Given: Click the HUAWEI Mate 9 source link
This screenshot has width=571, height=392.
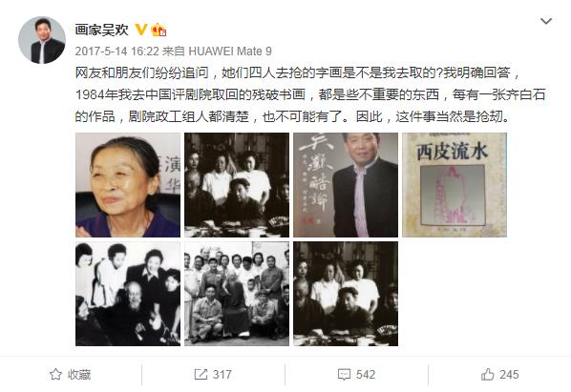Looking at the screenshot, I should tap(230, 52).
